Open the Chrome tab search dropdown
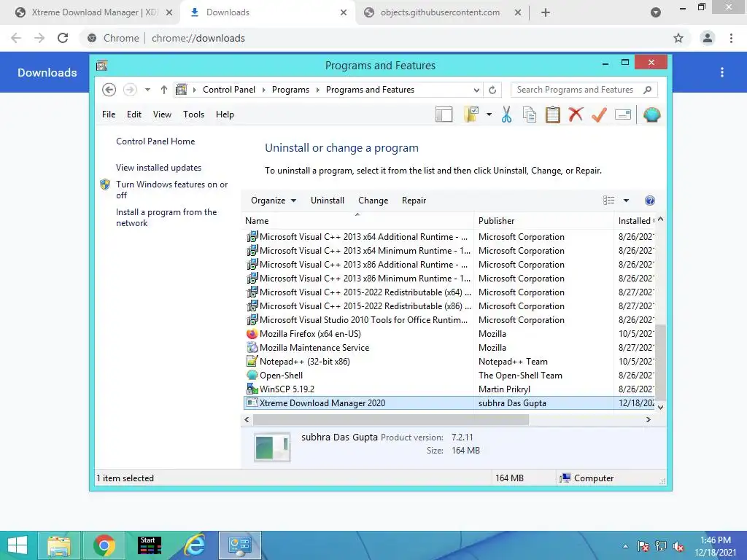Viewport: 747px width, 560px height. [x=656, y=12]
